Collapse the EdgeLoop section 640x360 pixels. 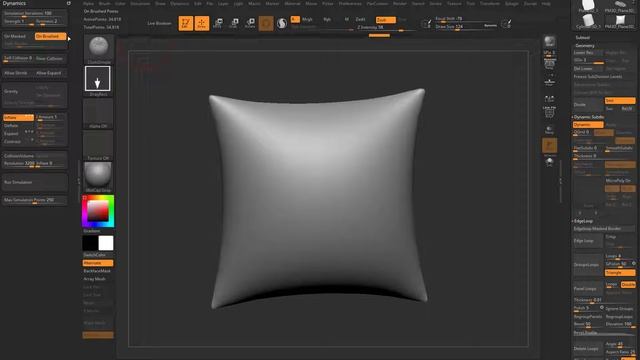tap(583, 221)
